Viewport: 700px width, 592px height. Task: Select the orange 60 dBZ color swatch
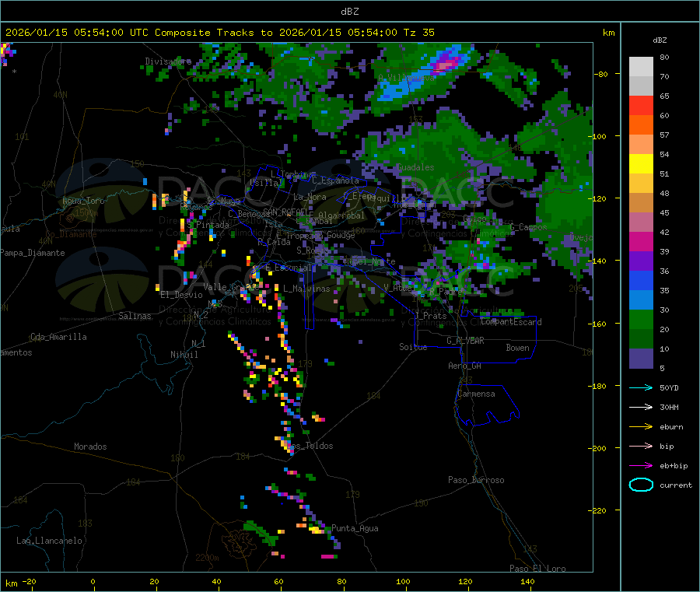click(641, 125)
